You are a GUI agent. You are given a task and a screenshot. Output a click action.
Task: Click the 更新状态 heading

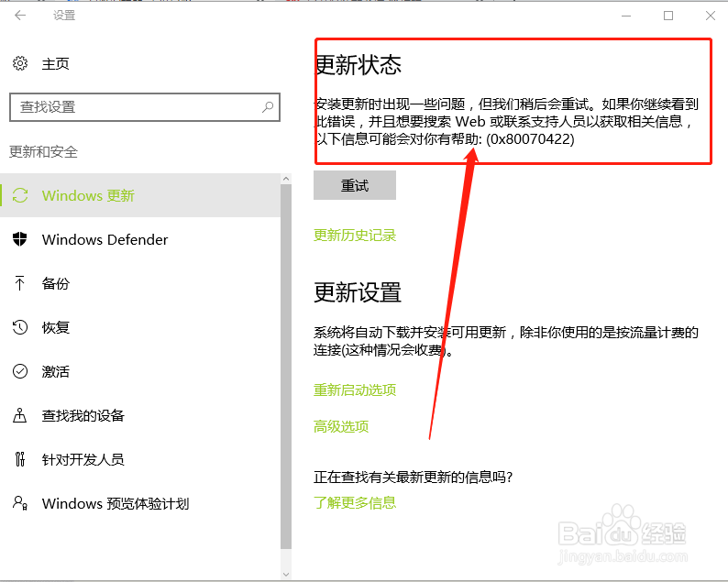click(x=358, y=64)
